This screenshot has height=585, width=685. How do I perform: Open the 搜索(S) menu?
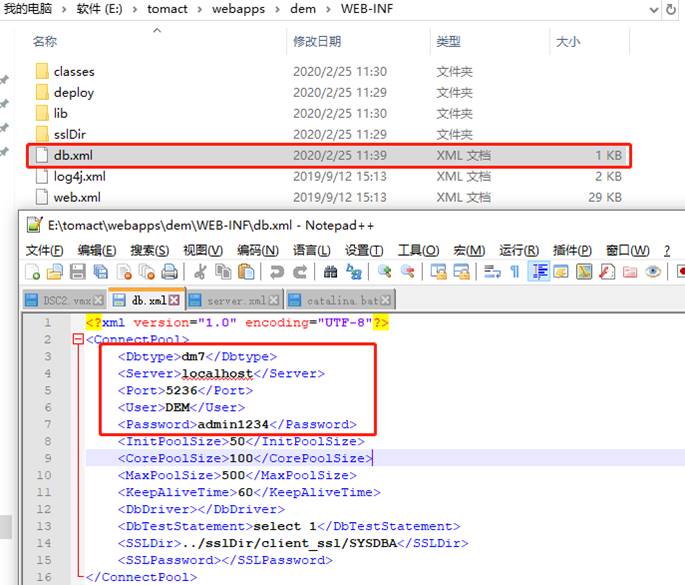[149, 250]
